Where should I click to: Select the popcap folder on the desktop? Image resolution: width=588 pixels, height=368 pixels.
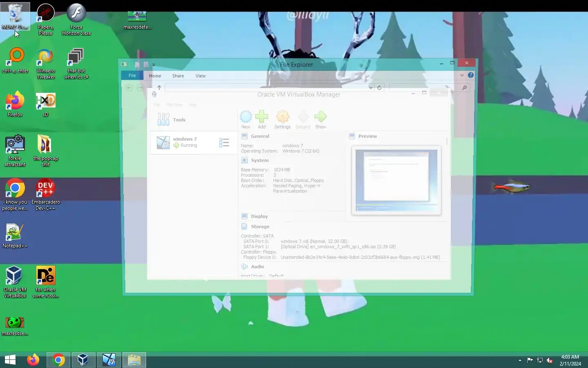click(45, 150)
